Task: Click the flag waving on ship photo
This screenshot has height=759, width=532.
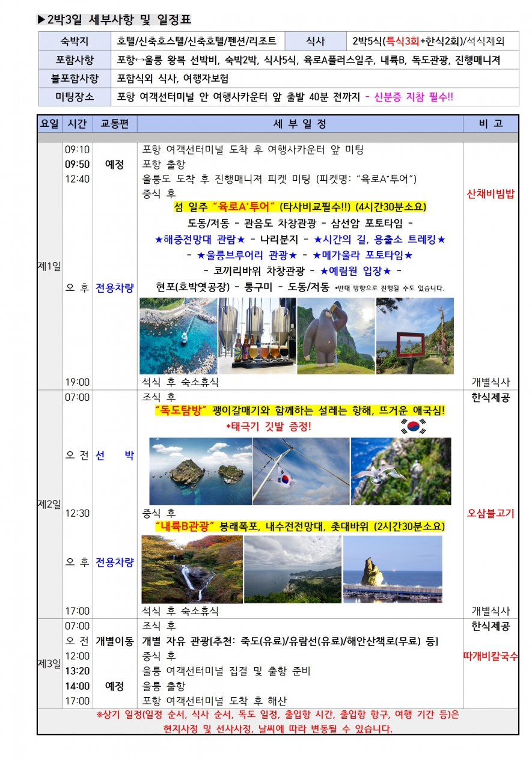Action: pyautogui.click(x=301, y=471)
